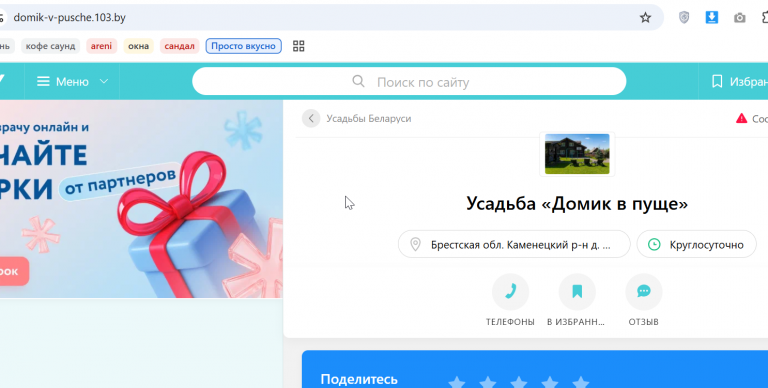768x388 pixels.
Task: Rate with the third star
Action: (x=519, y=382)
